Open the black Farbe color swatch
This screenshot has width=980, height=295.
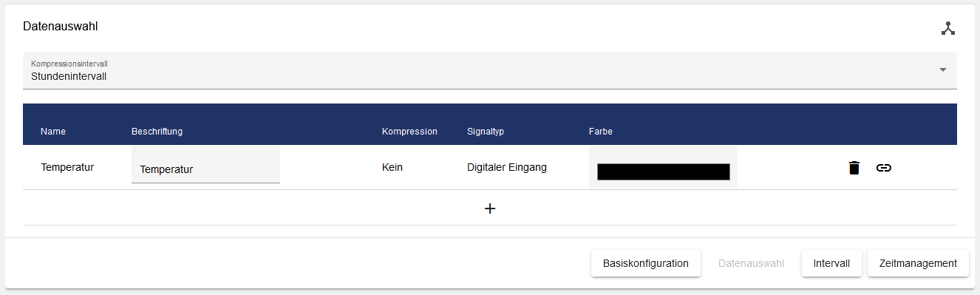[x=663, y=172]
